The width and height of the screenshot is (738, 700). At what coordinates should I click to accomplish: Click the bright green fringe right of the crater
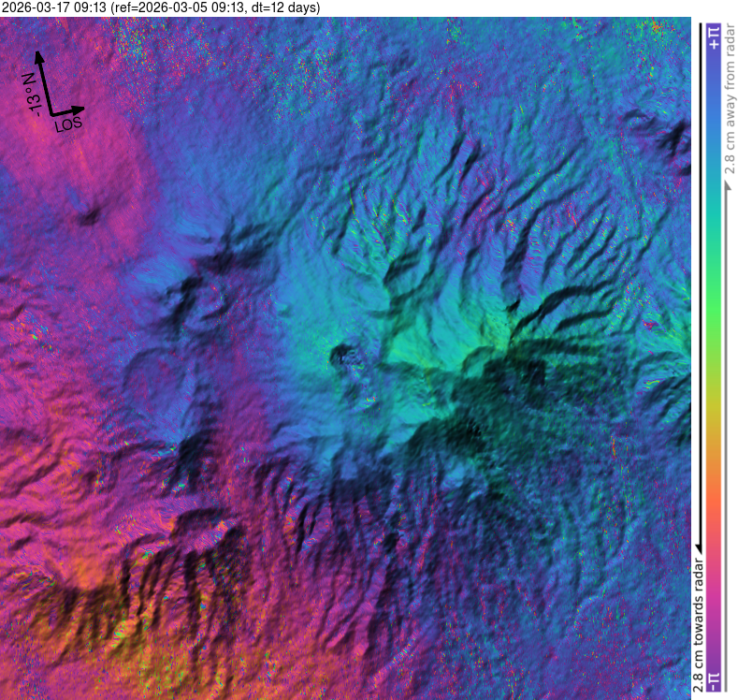point(412,348)
